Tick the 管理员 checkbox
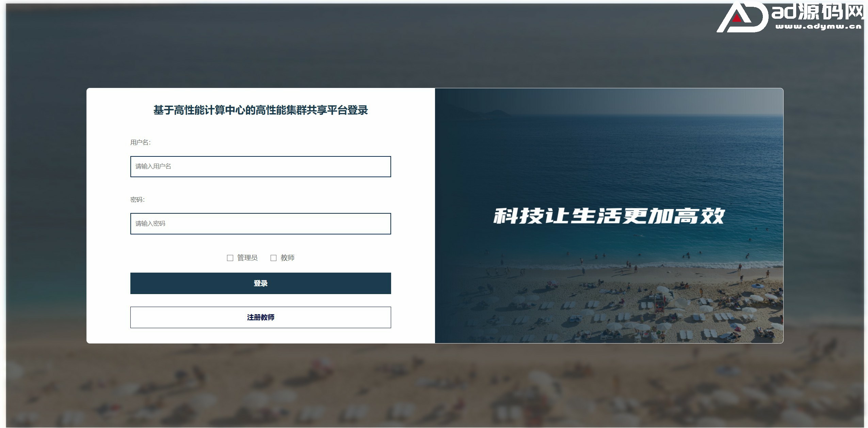 click(x=230, y=258)
